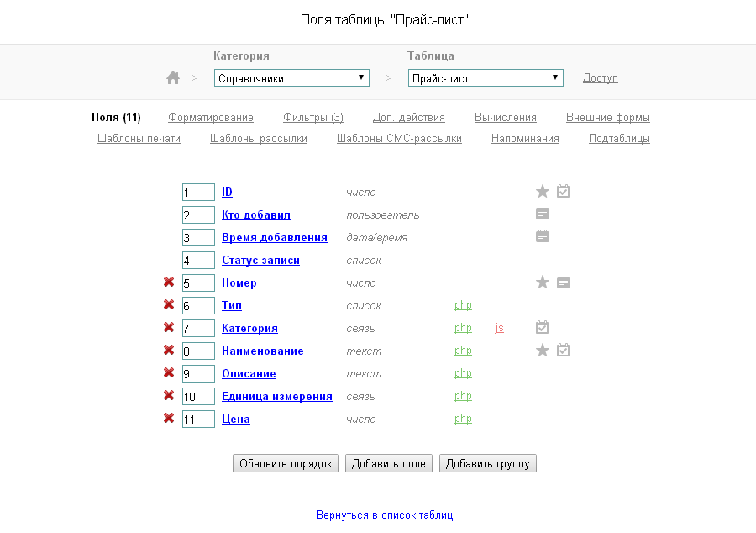
Task: Delete the Номер field with red X
Action: 169,282
